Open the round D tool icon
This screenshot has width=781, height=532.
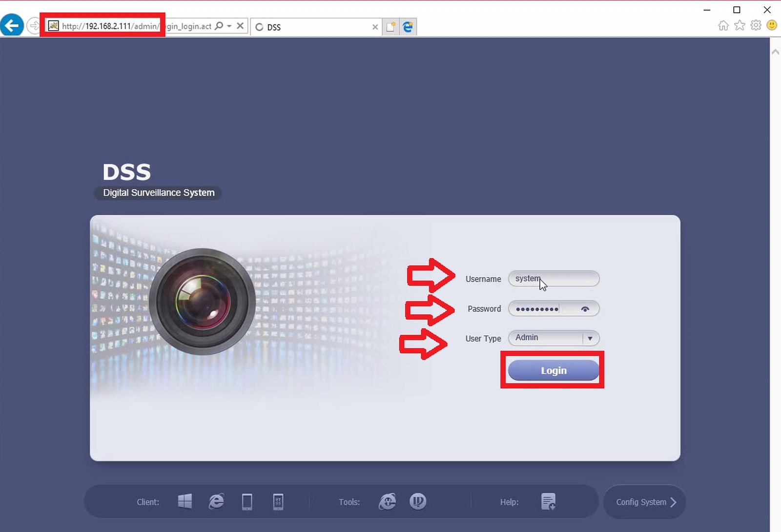(x=418, y=501)
